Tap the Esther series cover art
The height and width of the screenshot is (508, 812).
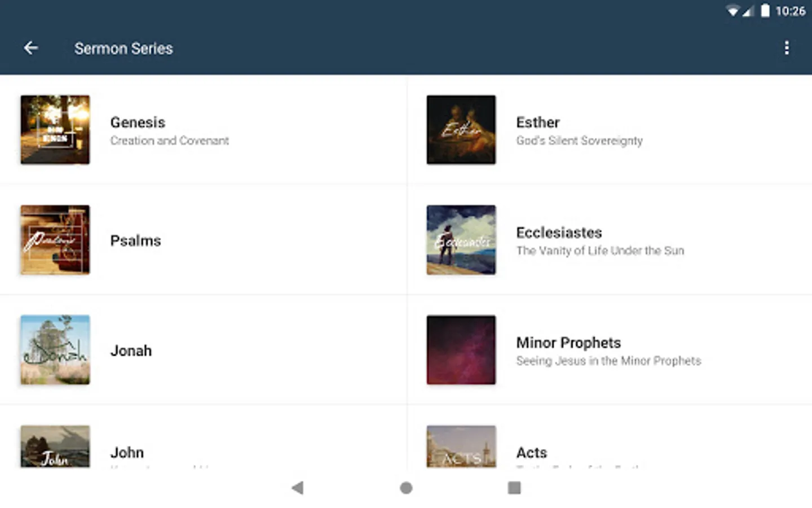coord(461,130)
